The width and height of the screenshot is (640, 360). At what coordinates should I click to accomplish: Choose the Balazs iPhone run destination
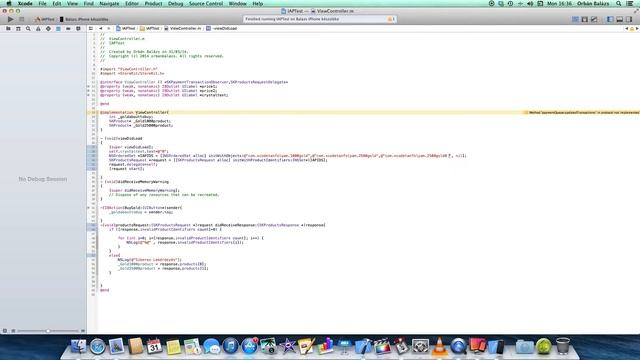point(84,19)
